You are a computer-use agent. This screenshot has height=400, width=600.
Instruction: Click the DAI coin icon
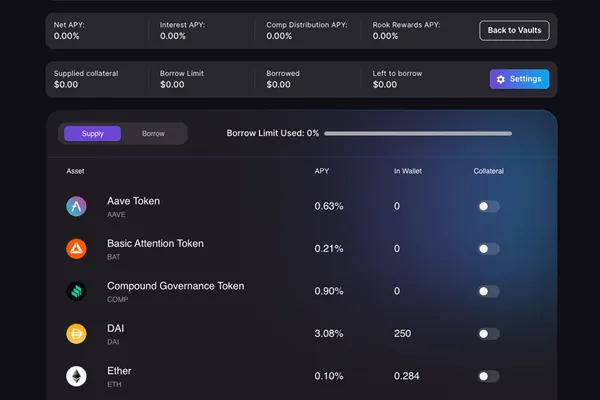pos(76,334)
